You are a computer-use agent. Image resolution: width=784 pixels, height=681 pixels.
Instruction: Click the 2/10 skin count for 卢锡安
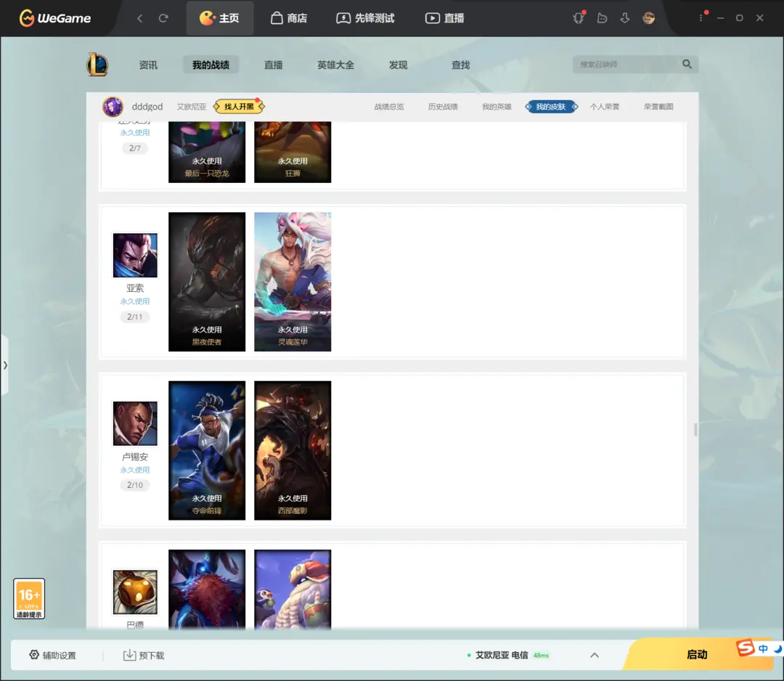(x=134, y=485)
